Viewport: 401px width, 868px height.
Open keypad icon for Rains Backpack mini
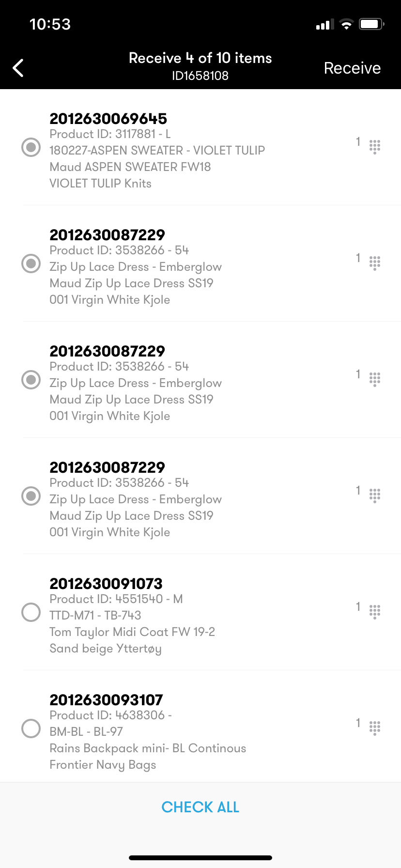tap(374, 728)
